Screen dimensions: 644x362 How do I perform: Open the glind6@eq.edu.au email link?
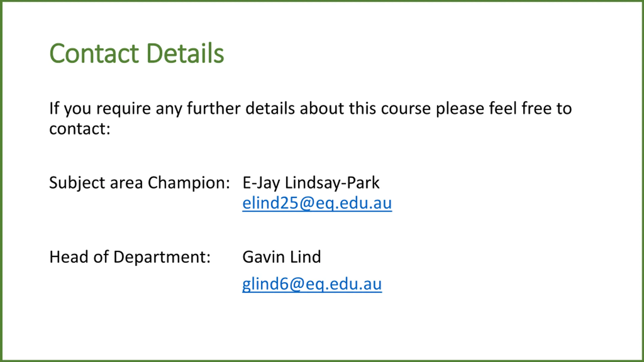pos(312,284)
